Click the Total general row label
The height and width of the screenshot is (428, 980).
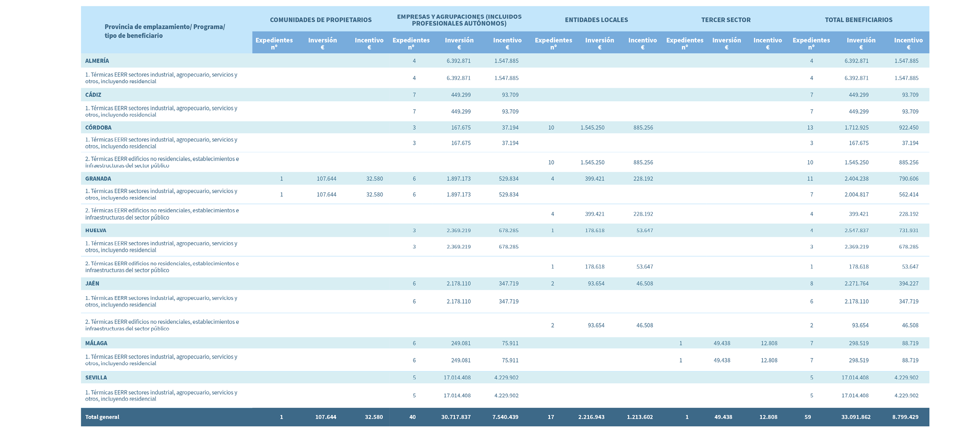coord(102,417)
